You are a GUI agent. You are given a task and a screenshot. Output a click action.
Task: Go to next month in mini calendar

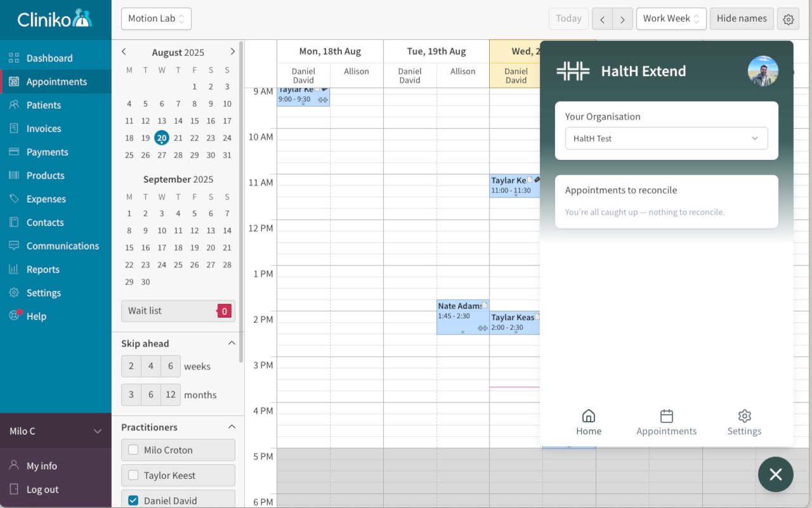tap(233, 51)
